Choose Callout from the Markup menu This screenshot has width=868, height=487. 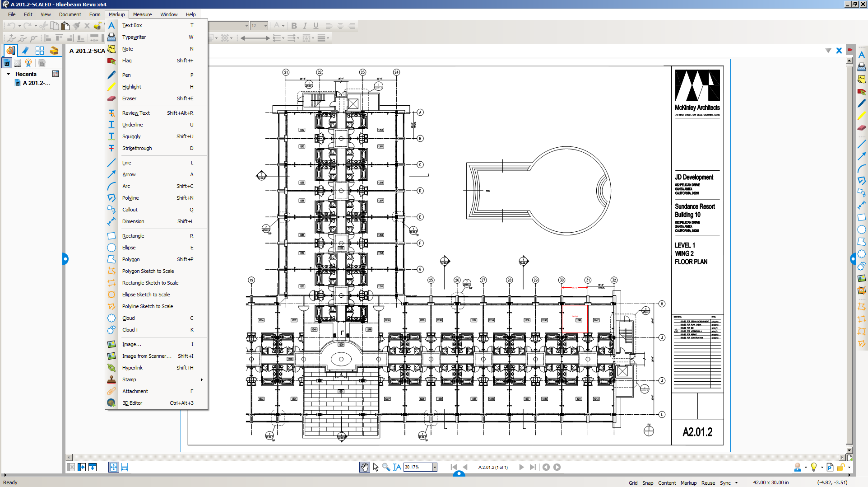click(130, 210)
